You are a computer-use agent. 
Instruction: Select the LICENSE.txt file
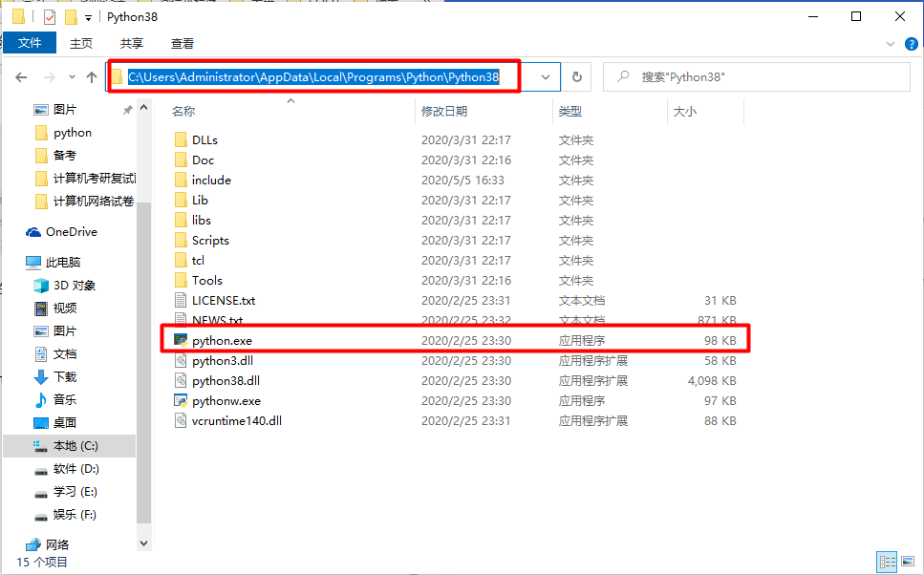224,301
